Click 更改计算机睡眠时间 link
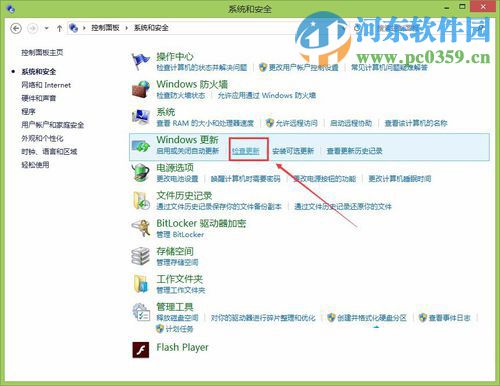Image resolution: width=500 pixels, height=386 pixels. (x=400, y=179)
